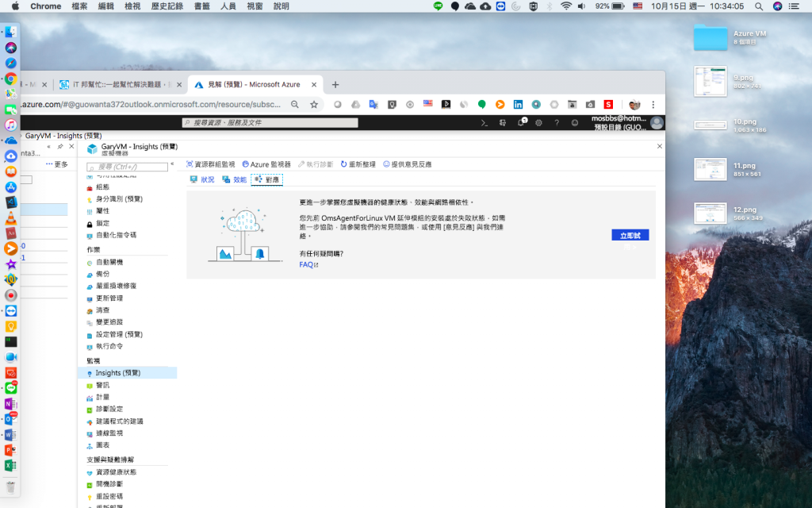Switch to the 狀況 tab
The image size is (812, 508).
(x=202, y=179)
